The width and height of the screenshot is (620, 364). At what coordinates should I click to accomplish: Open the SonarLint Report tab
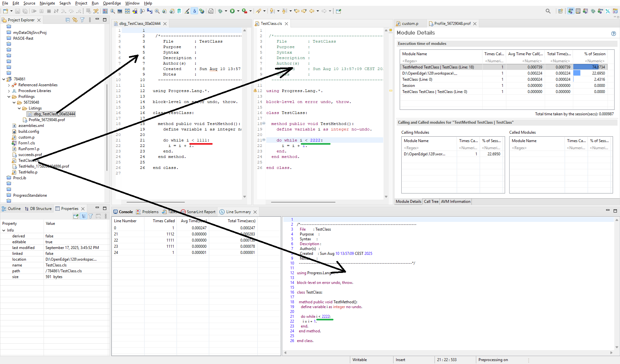click(198, 212)
